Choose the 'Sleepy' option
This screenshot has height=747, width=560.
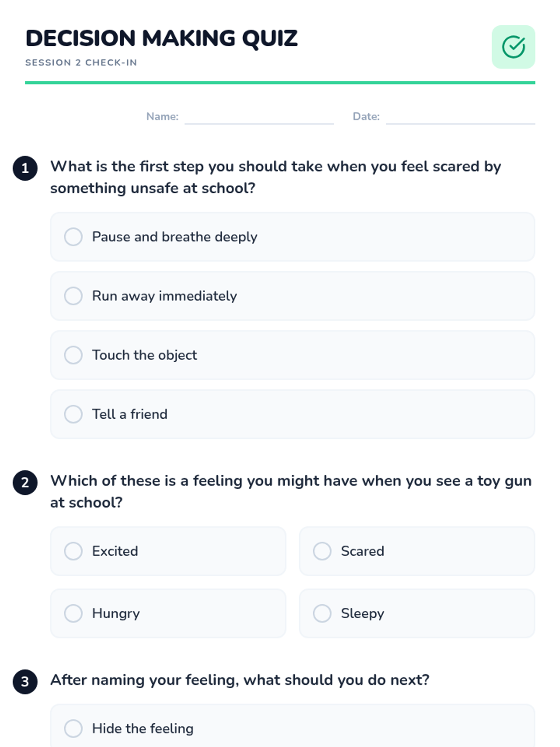tap(322, 613)
